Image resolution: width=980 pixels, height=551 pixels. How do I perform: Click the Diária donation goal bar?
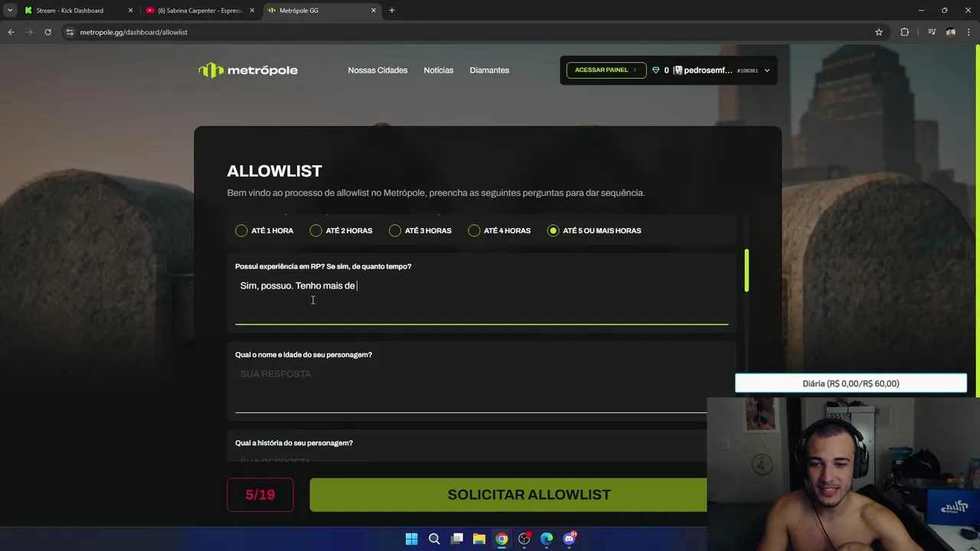[851, 383]
